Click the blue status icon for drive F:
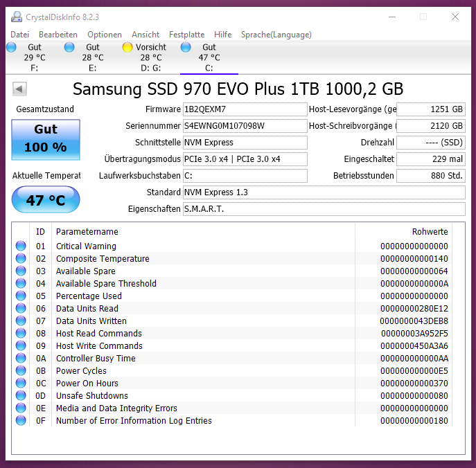The height and width of the screenshot is (468, 476). point(11,47)
